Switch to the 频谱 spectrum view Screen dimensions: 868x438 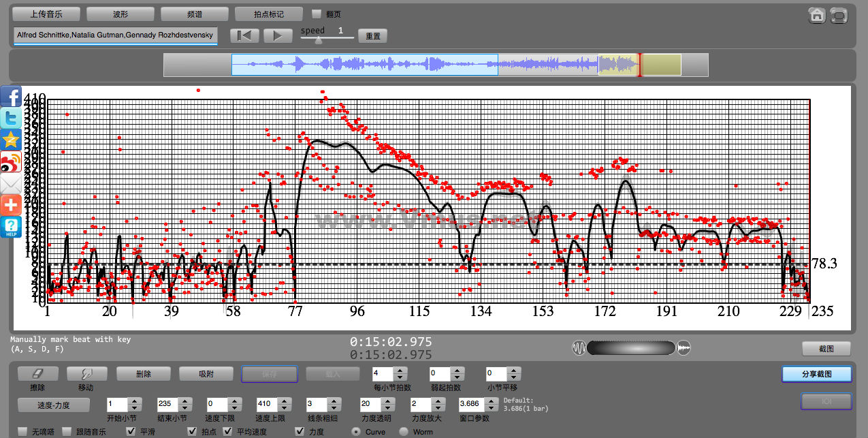[x=195, y=14]
